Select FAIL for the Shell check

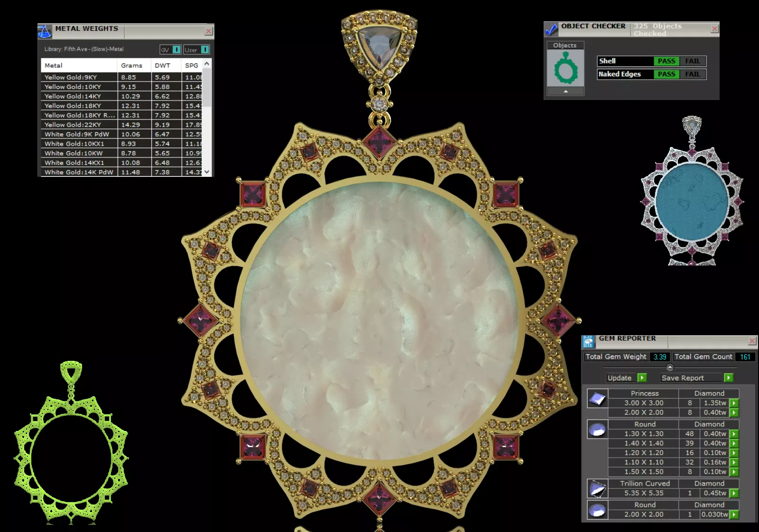tap(692, 61)
